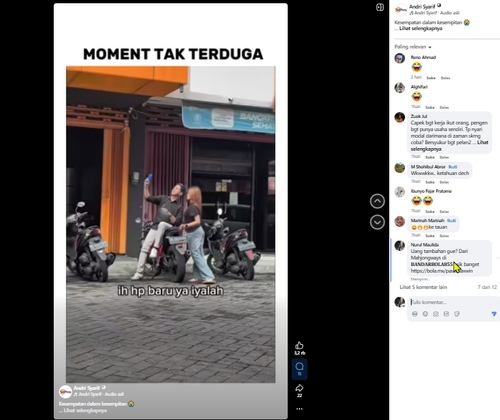
Task: Open the Zuok Jul commenter name
Action: (419, 116)
